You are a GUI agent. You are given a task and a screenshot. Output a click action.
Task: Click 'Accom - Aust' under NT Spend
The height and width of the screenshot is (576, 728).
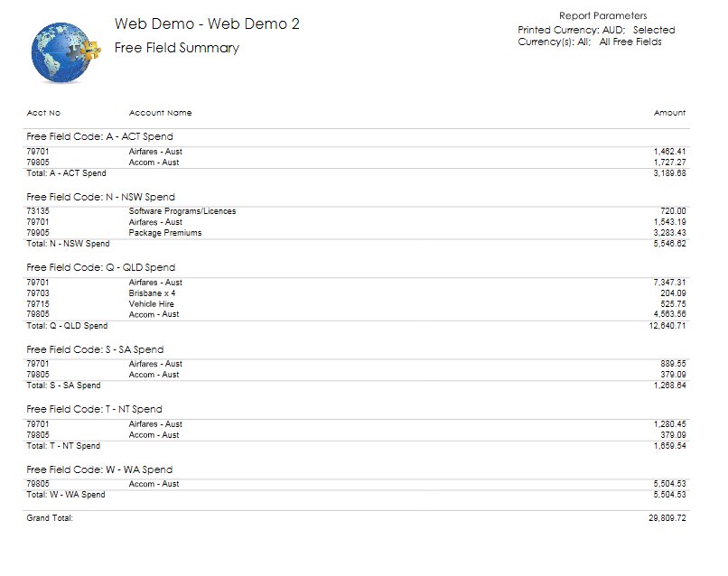pos(154,435)
